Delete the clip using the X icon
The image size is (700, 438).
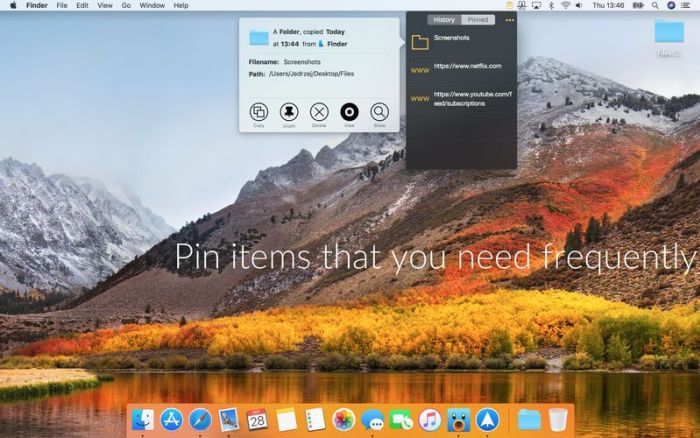(319, 112)
